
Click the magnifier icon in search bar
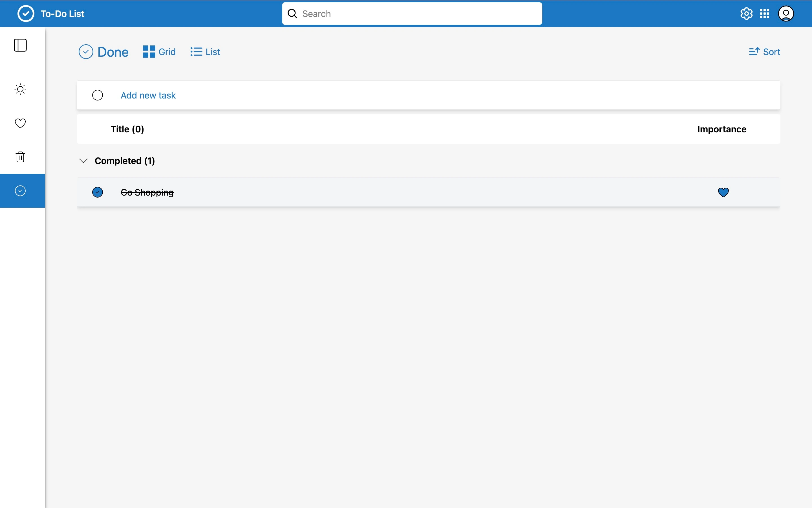click(293, 14)
